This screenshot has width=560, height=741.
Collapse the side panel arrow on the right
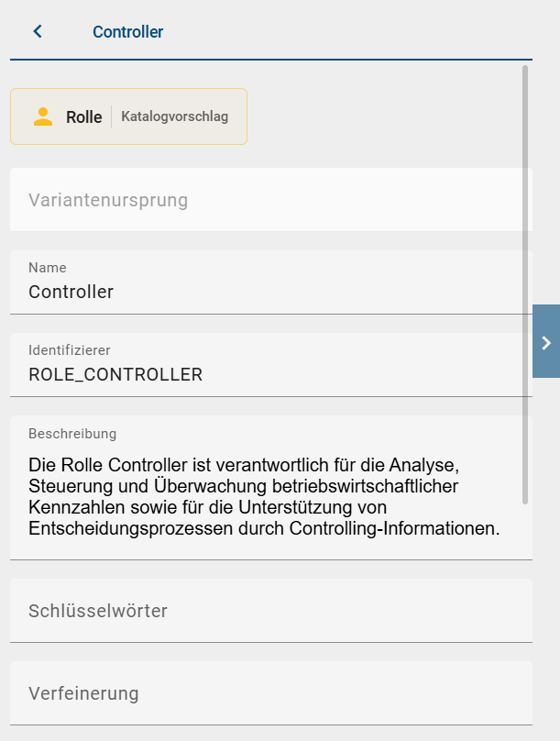545,343
